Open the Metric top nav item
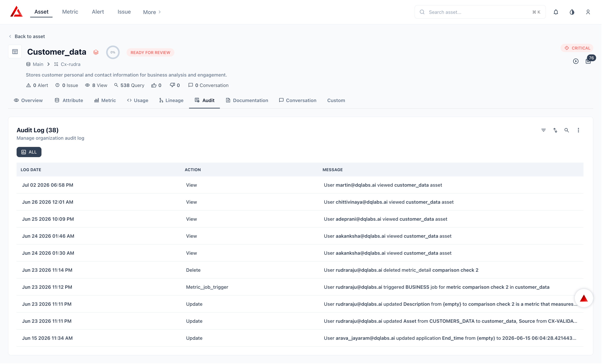Image resolution: width=602 pixels, height=364 pixels. (70, 12)
